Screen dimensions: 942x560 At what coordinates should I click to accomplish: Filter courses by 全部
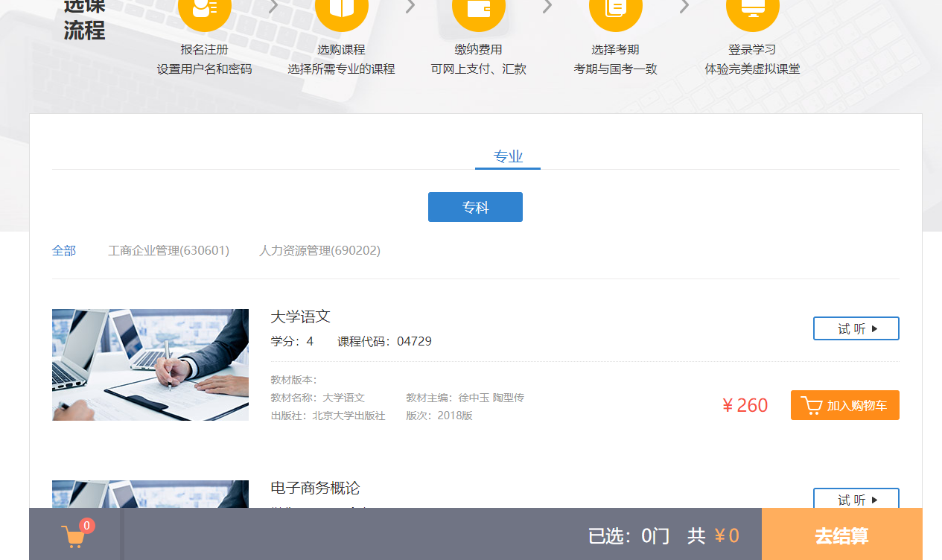64,251
